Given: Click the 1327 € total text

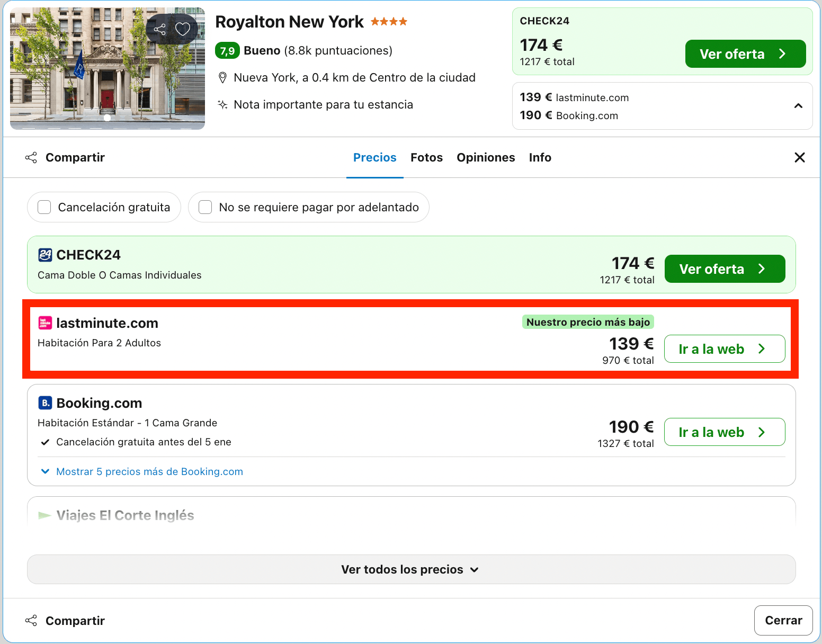Looking at the screenshot, I should (x=626, y=444).
